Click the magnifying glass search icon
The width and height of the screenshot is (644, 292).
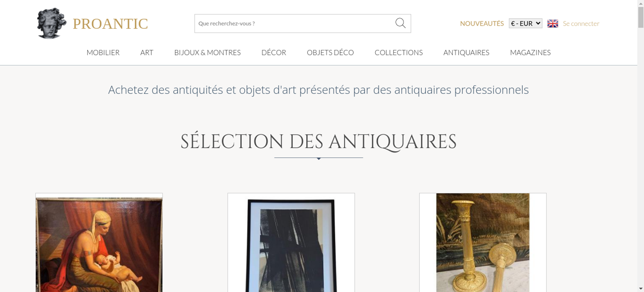tap(400, 23)
